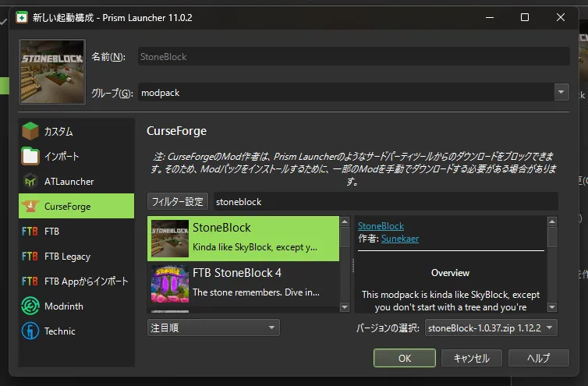Click results list scroll down arrow

345,307
